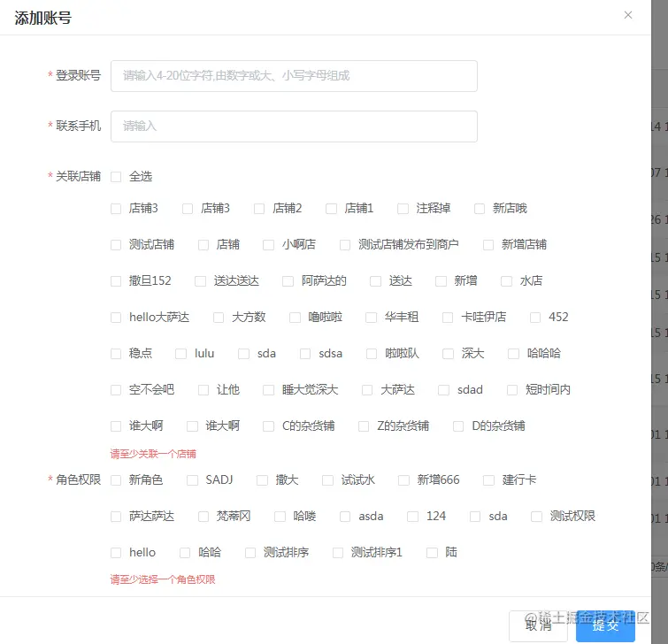Toggle the 撒旦152 checkbox
Screen dimensions: 668x644
[116, 281]
